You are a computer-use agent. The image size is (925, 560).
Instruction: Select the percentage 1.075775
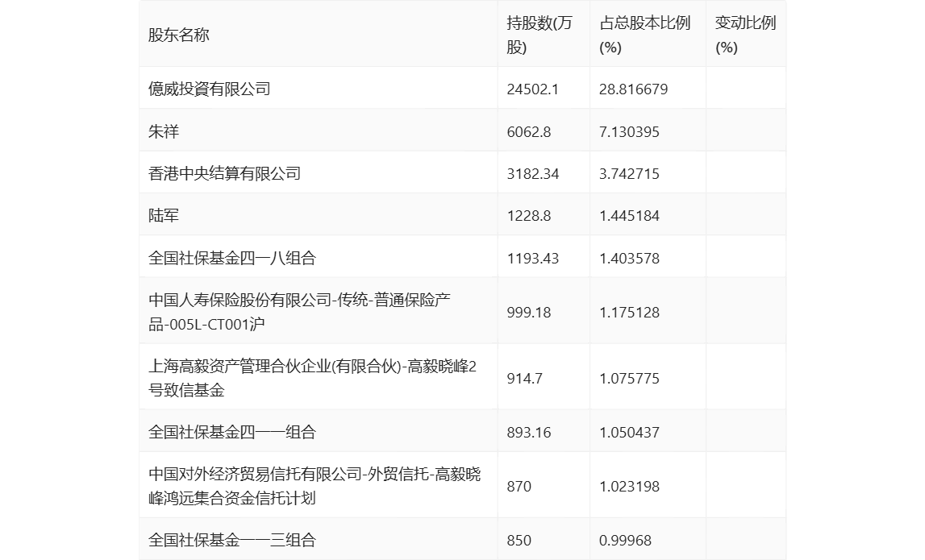629,378
